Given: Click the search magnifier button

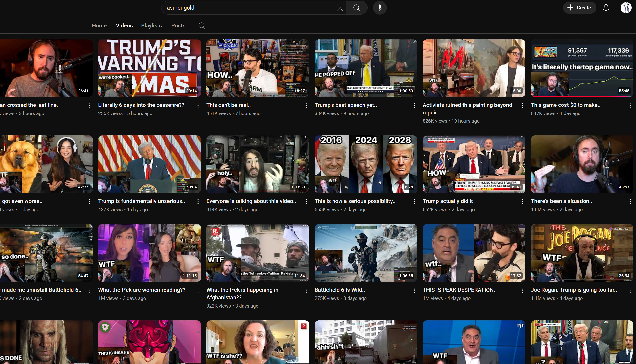Looking at the screenshot, I should coord(356,8).
